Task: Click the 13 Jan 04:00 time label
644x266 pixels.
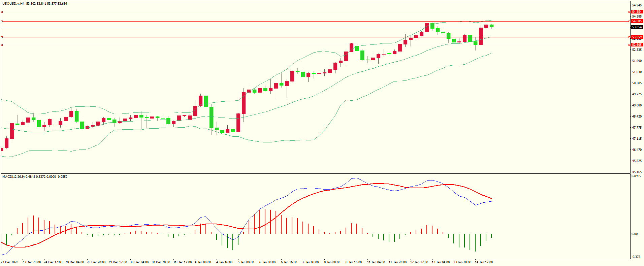Action: pos(441,262)
